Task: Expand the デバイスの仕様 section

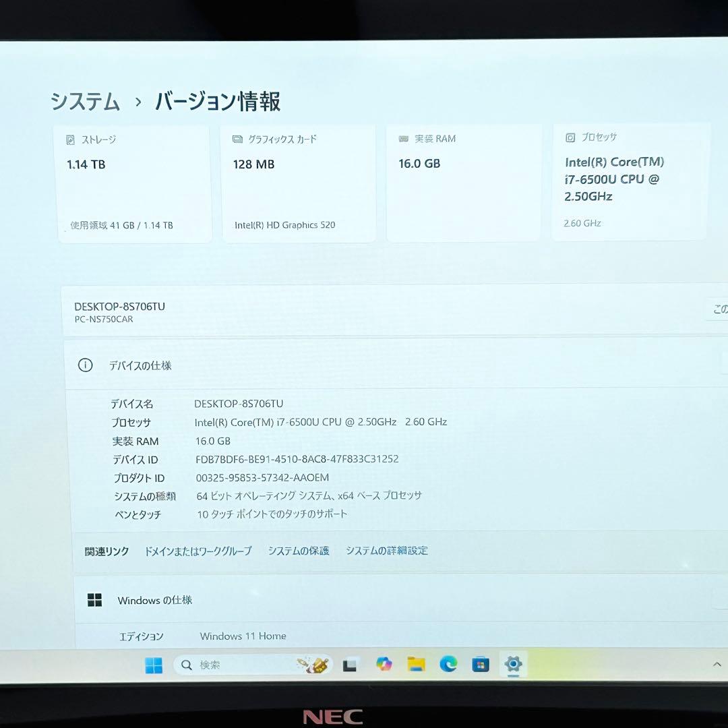Action: 141,365
